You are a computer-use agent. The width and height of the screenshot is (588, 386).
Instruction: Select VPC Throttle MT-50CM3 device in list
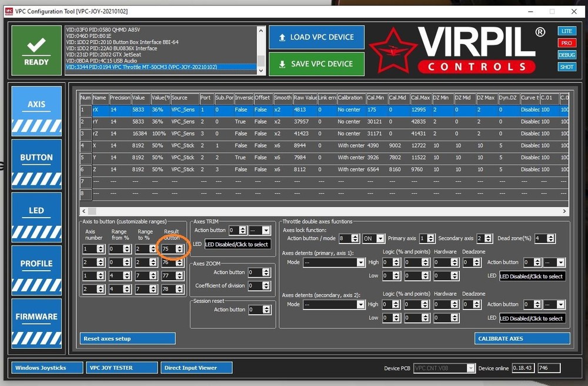(x=161, y=67)
